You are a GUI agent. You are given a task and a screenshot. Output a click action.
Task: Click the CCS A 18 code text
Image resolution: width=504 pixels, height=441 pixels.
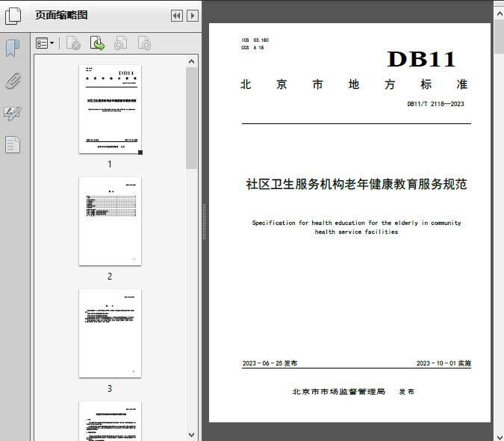coord(252,48)
